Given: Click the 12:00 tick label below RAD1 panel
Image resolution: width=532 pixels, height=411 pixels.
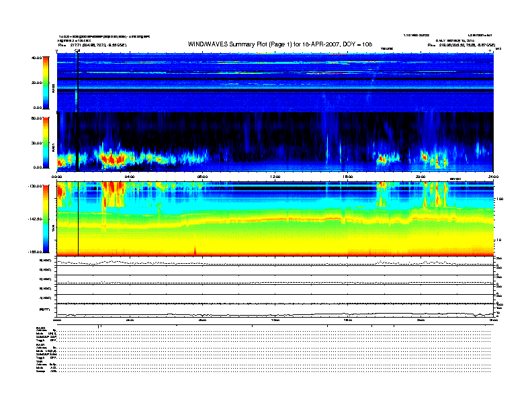Looking at the screenshot, I should (275, 177).
